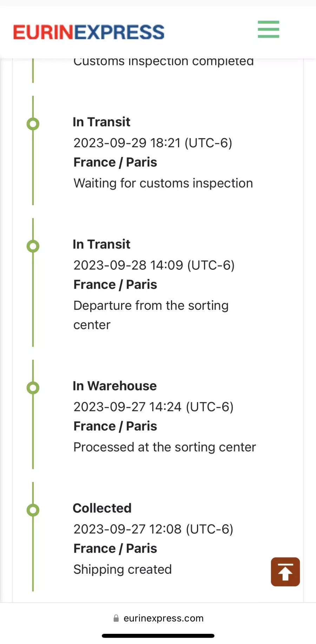Viewport: 316px width, 644px height.
Task: Tap the eurinexpress.com address bar
Action: pyautogui.click(x=158, y=618)
